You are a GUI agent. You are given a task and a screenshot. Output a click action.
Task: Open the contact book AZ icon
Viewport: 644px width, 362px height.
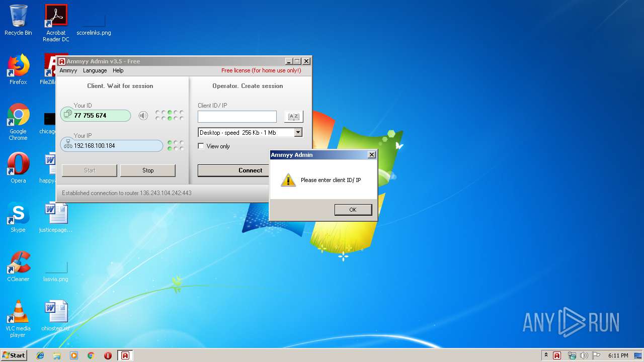coord(293,117)
